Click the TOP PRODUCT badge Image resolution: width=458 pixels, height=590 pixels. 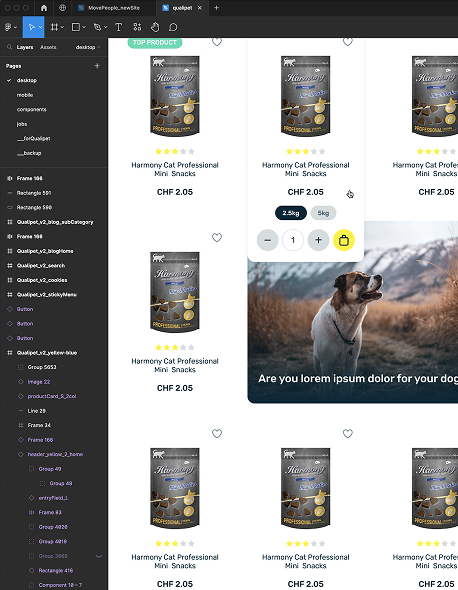click(x=155, y=43)
